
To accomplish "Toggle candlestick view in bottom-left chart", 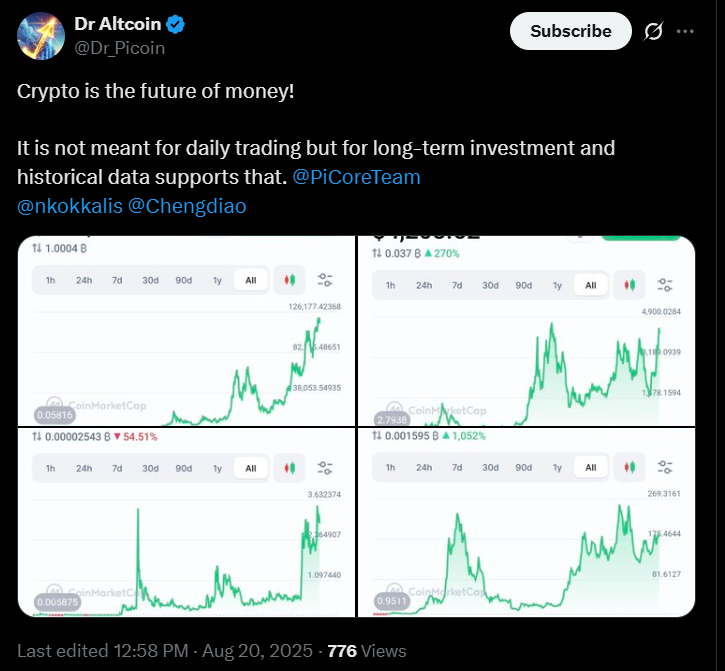I will coord(289,468).
